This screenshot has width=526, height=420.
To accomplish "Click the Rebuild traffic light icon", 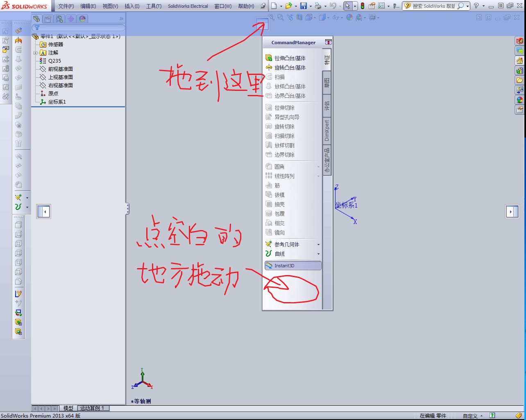I will tap(363, 6).
